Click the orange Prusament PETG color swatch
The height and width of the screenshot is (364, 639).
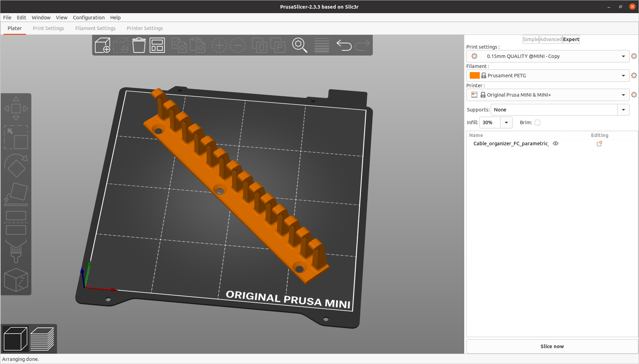click(x=475, y=75)
